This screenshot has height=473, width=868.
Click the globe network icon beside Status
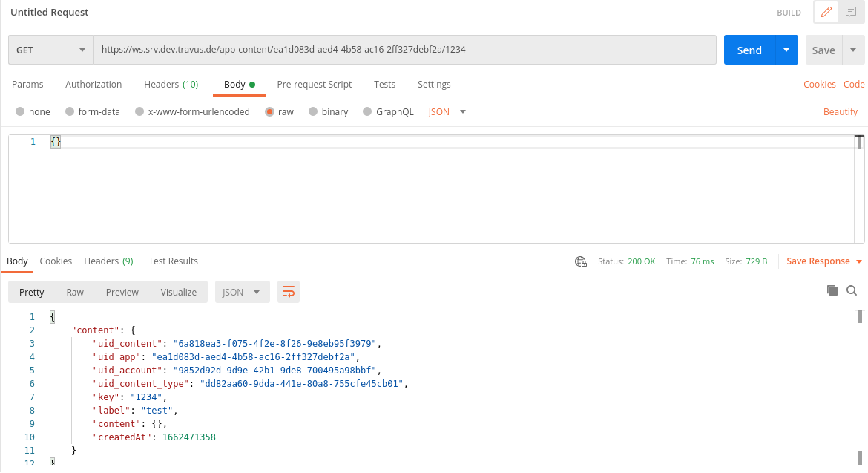pyautogui.click(x=581, y=261)
